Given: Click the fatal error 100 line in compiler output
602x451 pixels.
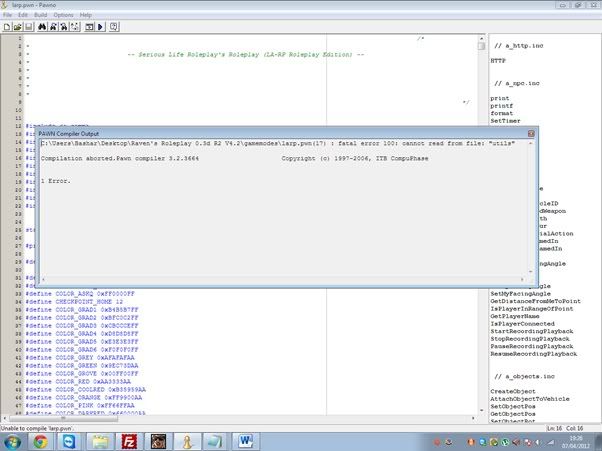Looking at the screenshot, I should [278, 143].
